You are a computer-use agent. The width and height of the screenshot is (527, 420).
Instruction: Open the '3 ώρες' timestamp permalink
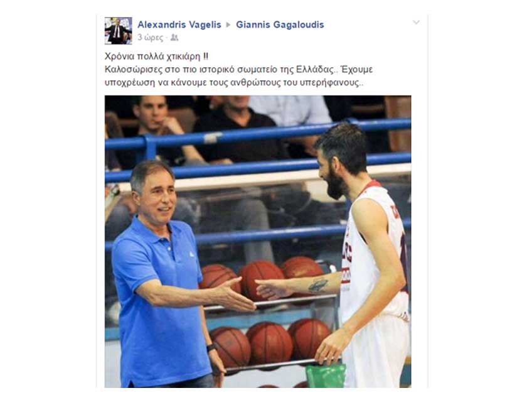click(150, 37)
